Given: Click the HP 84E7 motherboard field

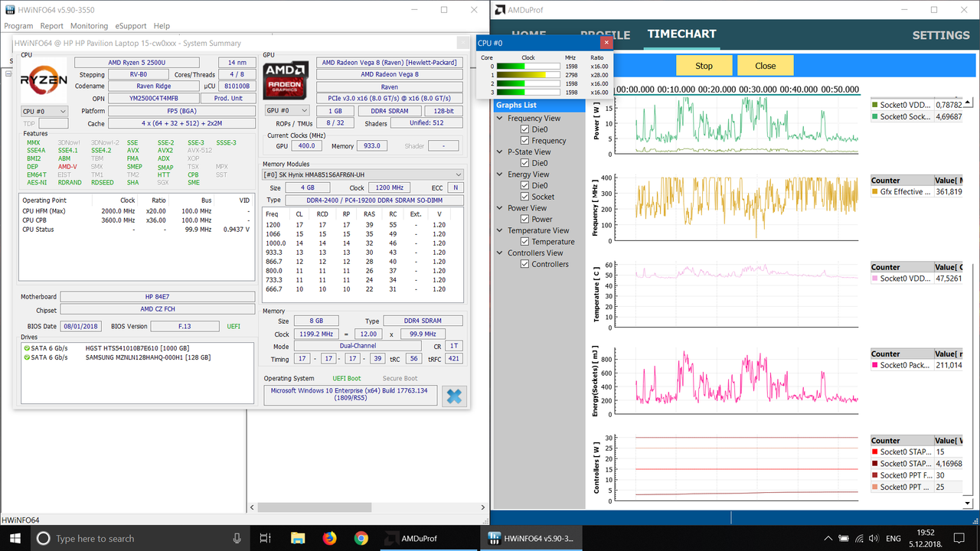Looking at the screenshot, I should [158, 297].
